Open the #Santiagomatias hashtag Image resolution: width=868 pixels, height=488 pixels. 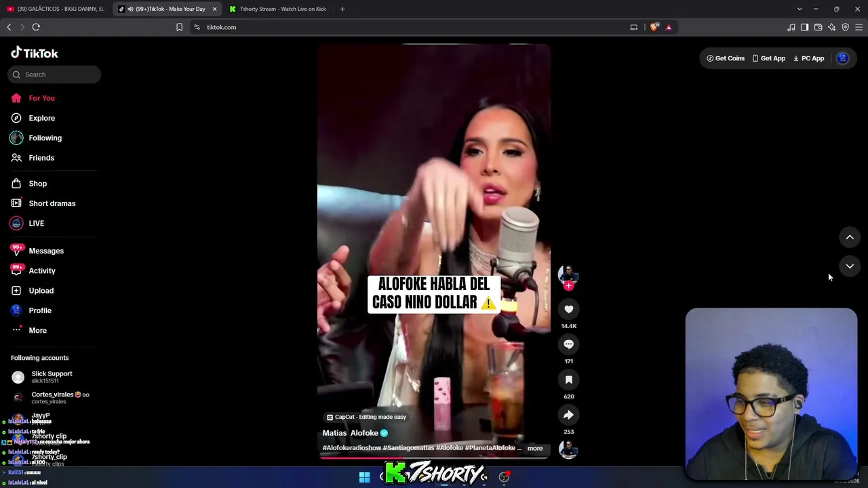(x=408, y=448)
